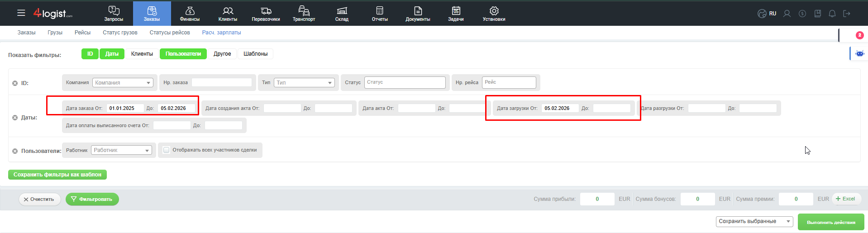Open the Статус грузов tab
The image size is (868, 233).
point(120,33)
